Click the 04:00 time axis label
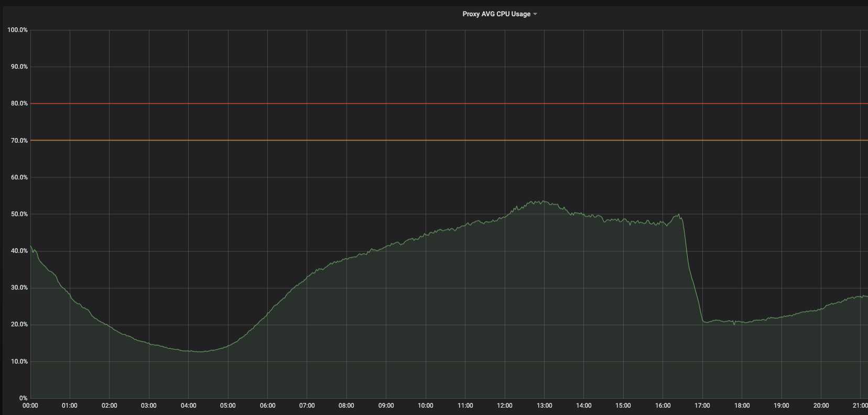The width and height of the screenshot is (868, 415). [x=189, y=406]
